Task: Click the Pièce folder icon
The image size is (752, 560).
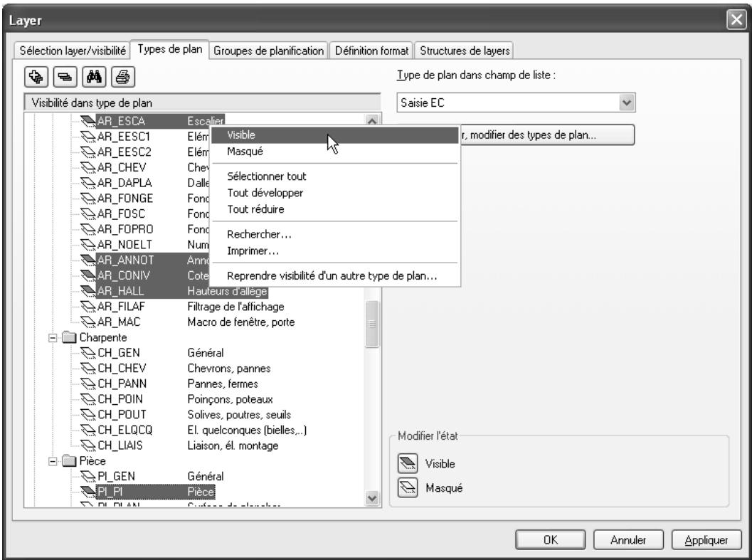Action: (x=70, y=460)
